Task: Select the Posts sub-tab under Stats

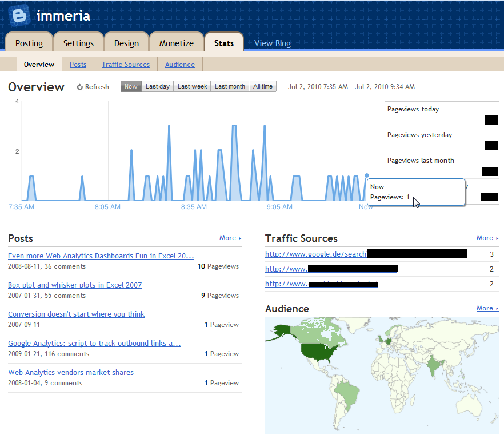Action: (78, 65)
